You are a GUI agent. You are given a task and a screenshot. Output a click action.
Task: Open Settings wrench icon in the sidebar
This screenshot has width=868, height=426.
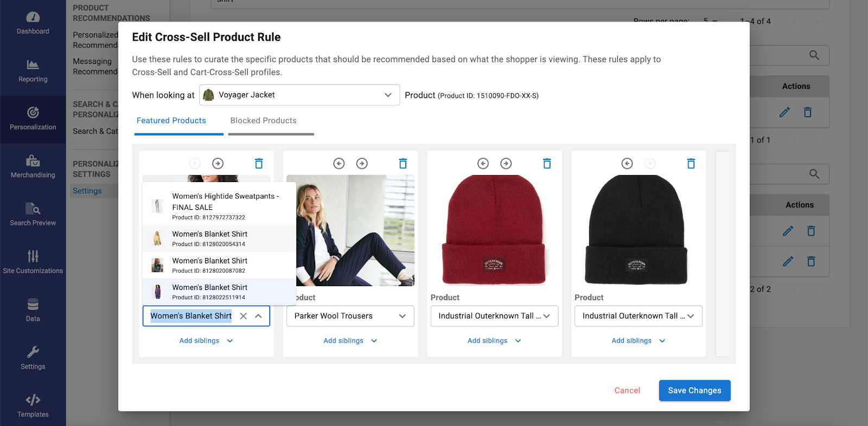pos(33,358)
